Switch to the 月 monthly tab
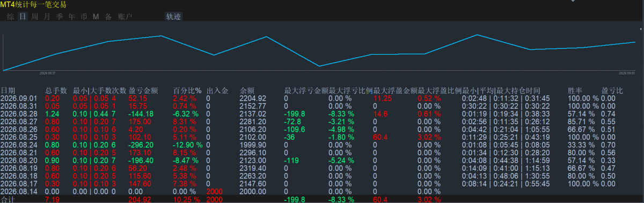This screenshot has height=203, width=644. click(47, 17)
